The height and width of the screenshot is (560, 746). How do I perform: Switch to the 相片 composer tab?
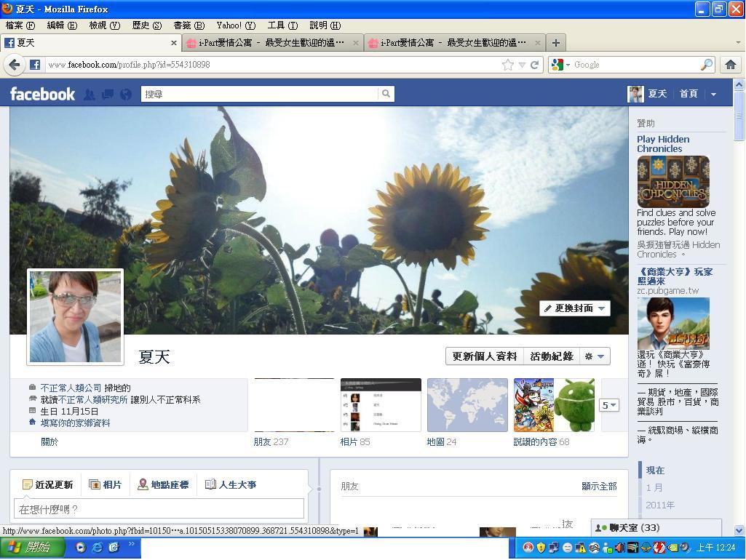coord(106,484)
